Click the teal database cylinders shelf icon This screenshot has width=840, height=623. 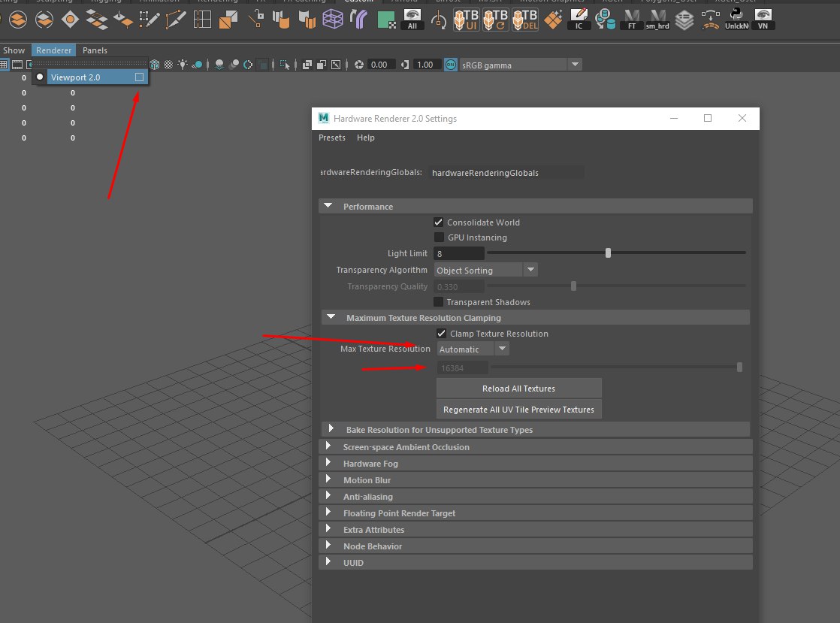(606, 20)
